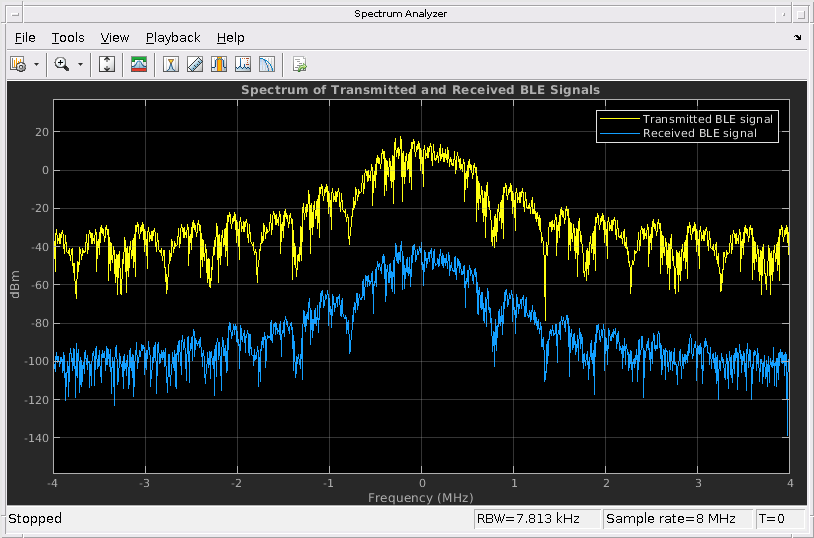Image resolution: width=814 pixels, height=538 pixels.
Task: Click the Scale Y-axis limits icon
Action: 108,64
